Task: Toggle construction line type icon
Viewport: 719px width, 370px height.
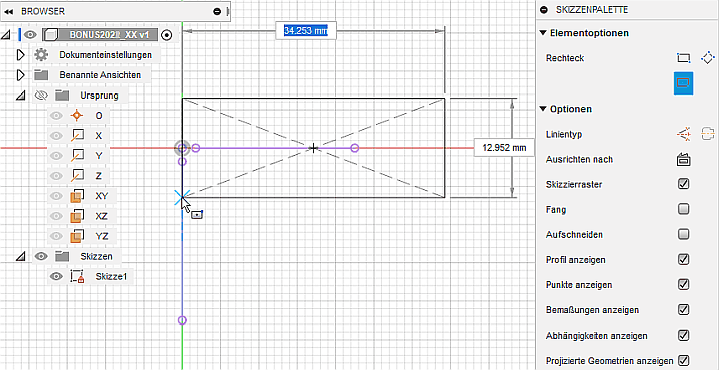Action: point(683,134)
